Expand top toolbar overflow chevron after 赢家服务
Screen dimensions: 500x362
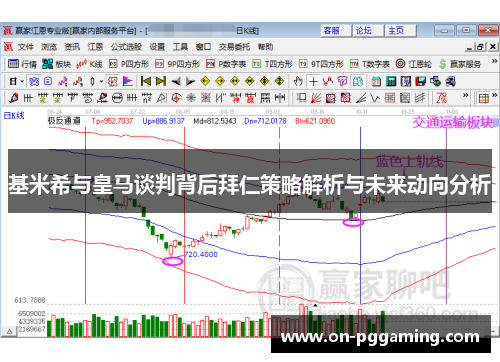(x=494, y=61)
